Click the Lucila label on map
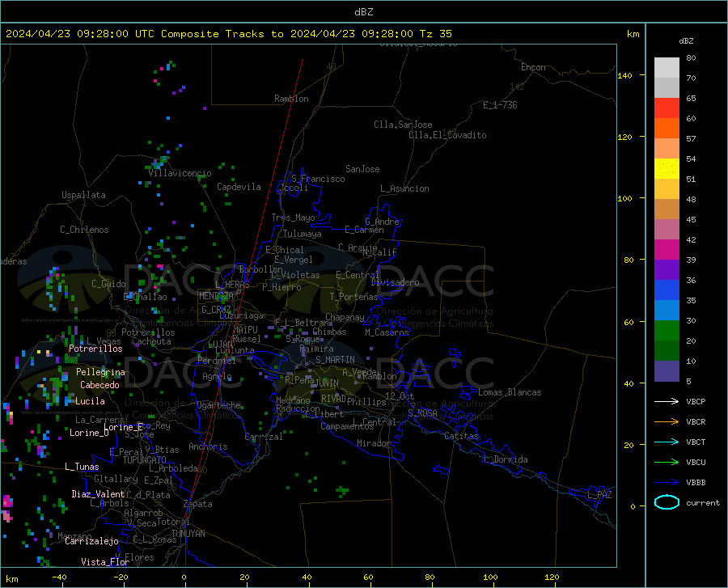The image size is (728, 588). point(90,401)
